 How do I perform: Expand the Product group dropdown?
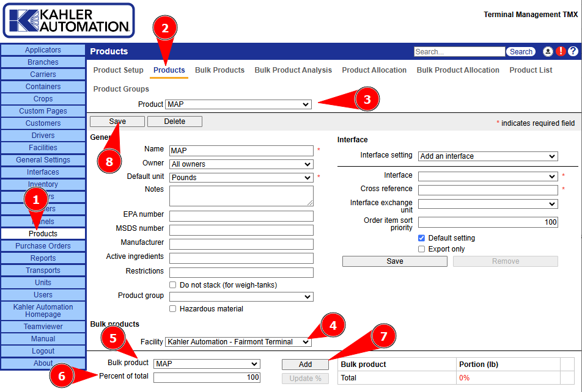(241, 296)
